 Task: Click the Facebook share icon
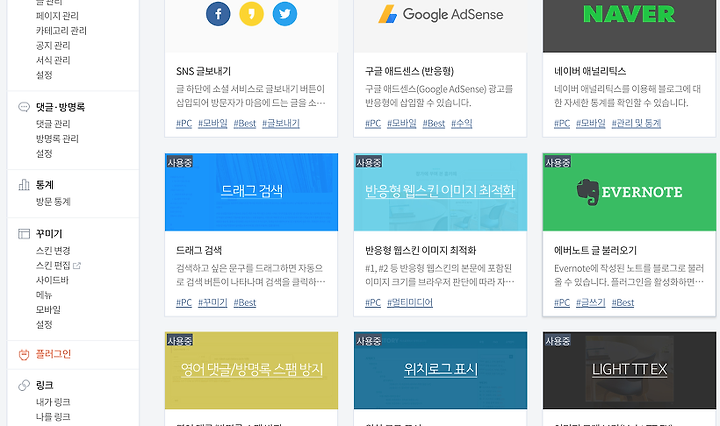pyautogui.click(x=218, y=14)
